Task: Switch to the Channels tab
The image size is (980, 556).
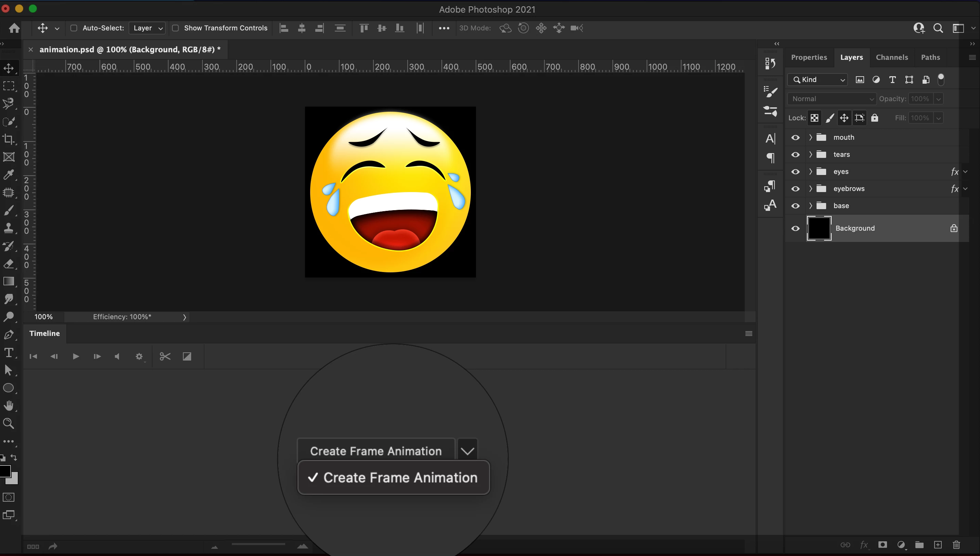Action: tap(892, 57)
